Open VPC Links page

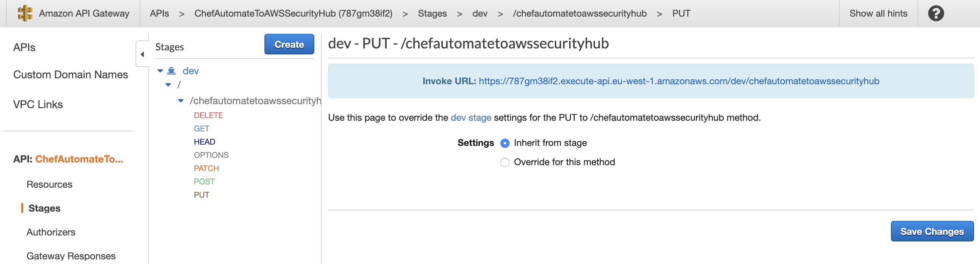pos(38,104)
